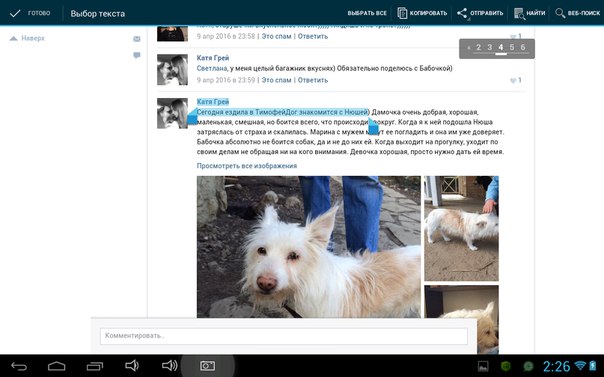Open page 5 in the pagination bar
This screenshot has width=604, height=377.
pyautogui.click(x=512, y=47)
